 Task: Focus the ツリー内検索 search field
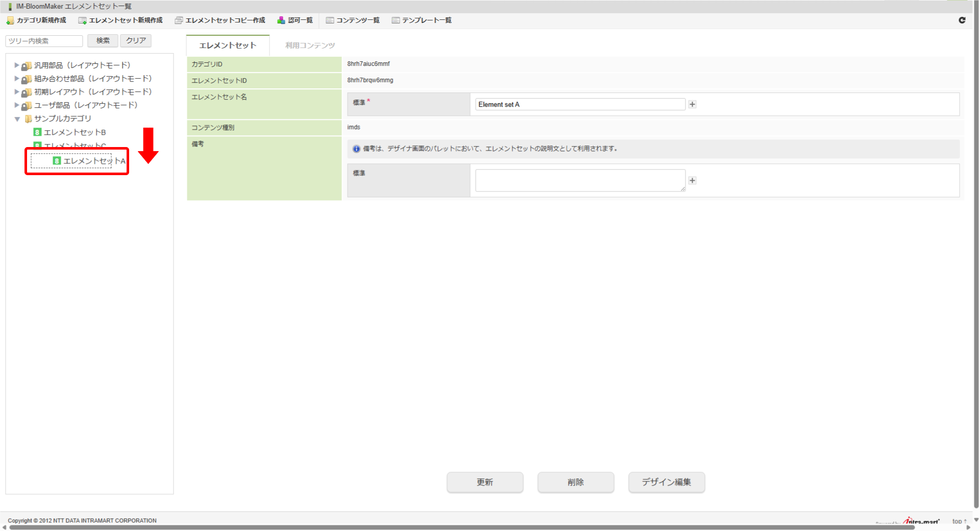[44, 41]
